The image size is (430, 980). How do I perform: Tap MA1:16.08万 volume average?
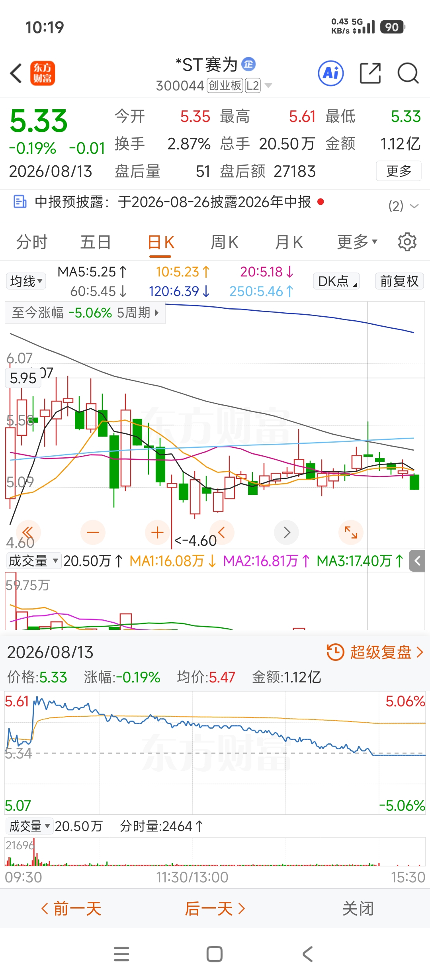173,561
